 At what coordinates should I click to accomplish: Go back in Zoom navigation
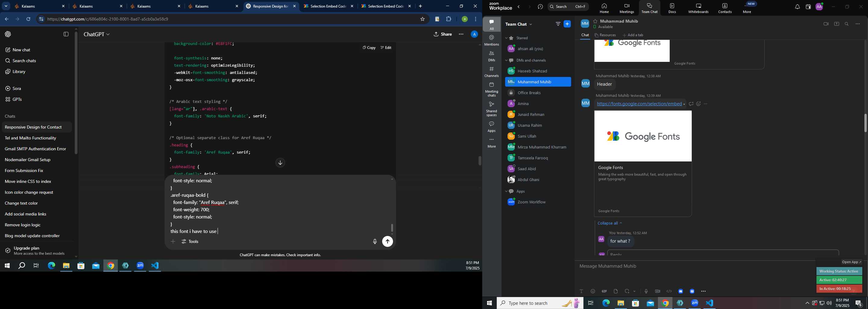click(519, 7)
